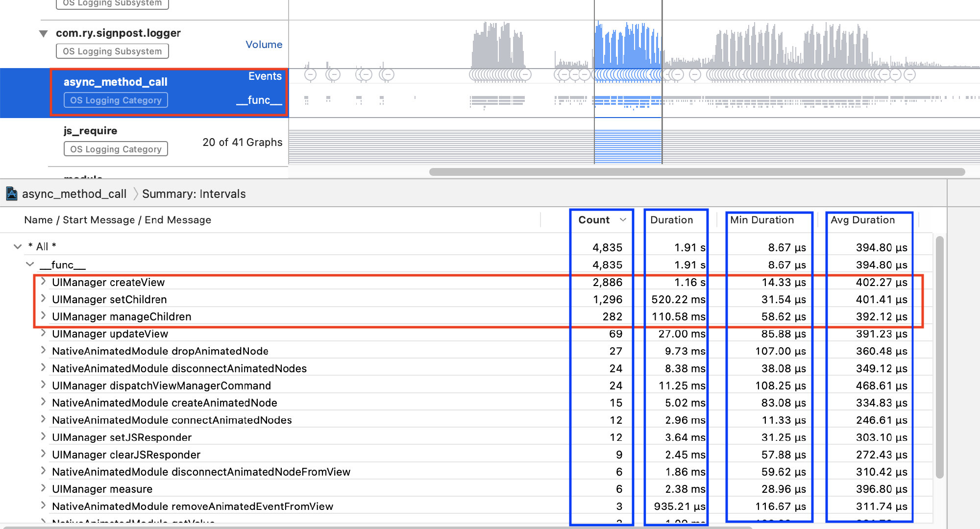Open the Count column sort chevron
This screenshot has height=529, width=980.
pyautogui.click(x=623, y=220)
